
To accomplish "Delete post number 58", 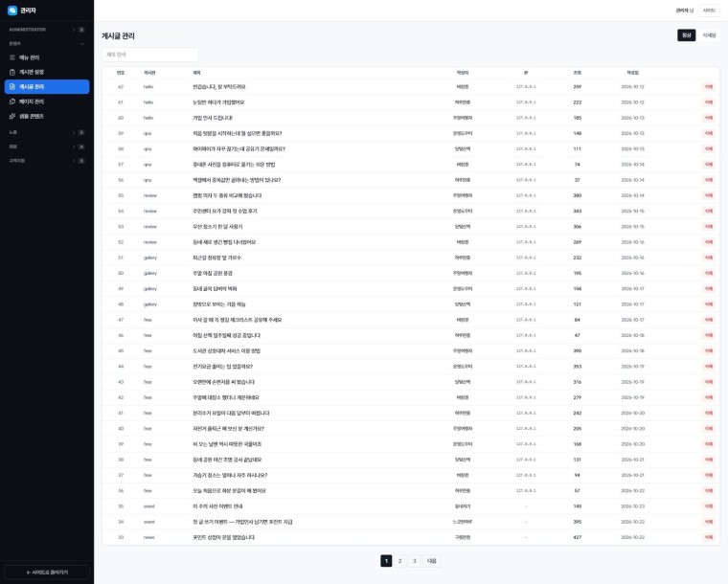I will pyautogui.click(x=709, y=149).
